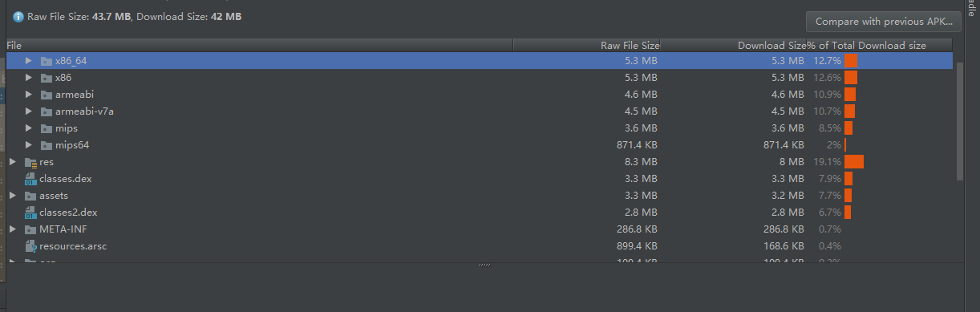The image size is (980, 312).
Task: Select the res folder icon
Action: (x=30, y=162)
